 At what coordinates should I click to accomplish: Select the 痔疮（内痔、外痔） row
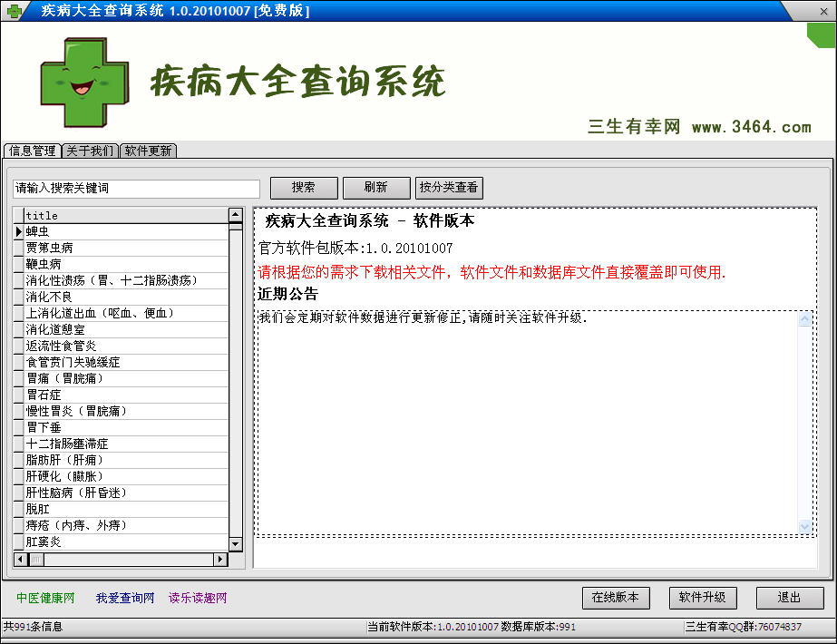[x=126, y=525]
